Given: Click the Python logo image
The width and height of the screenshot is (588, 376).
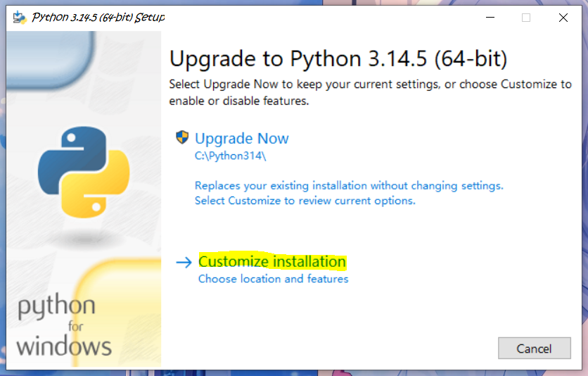Looking at the screenshot, I should point(84,173).
